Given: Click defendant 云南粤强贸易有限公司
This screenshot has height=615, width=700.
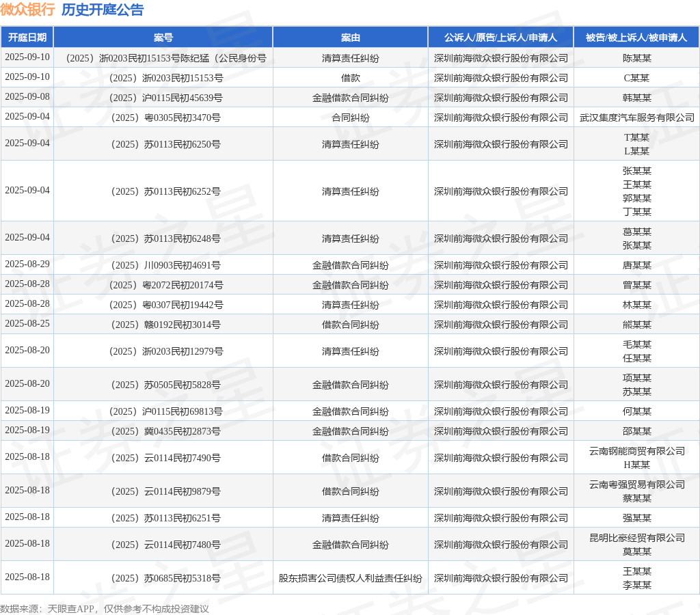Looking at the screenshot, I should tap(637, 484).
